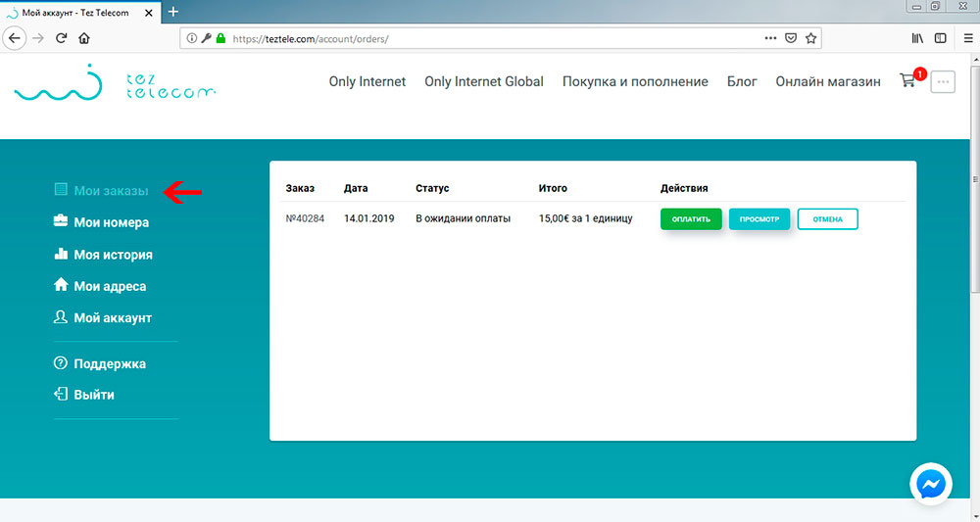Viewport: 980px width, 522px height.
Task: Open the Messenger chat bubble
Action: click(931, 484)
